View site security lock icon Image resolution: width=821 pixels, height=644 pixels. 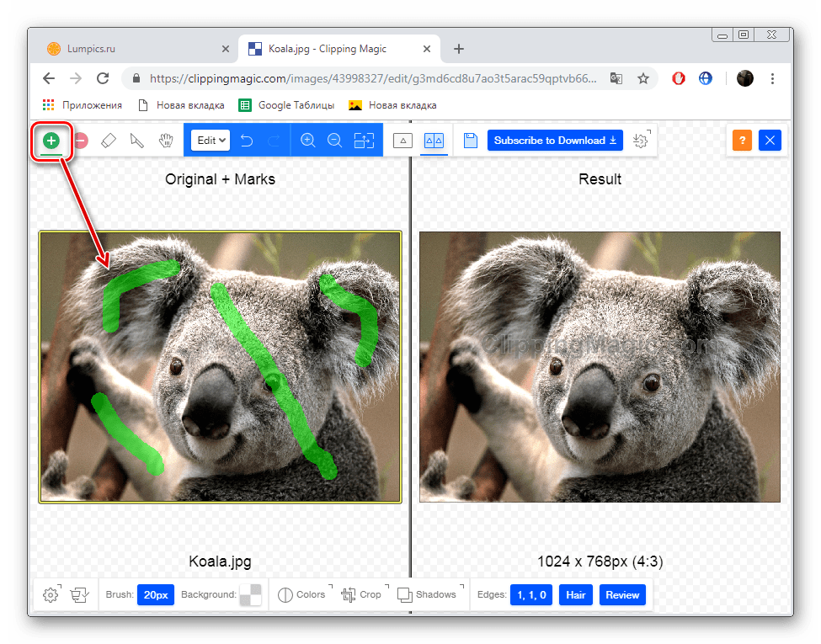136,78
